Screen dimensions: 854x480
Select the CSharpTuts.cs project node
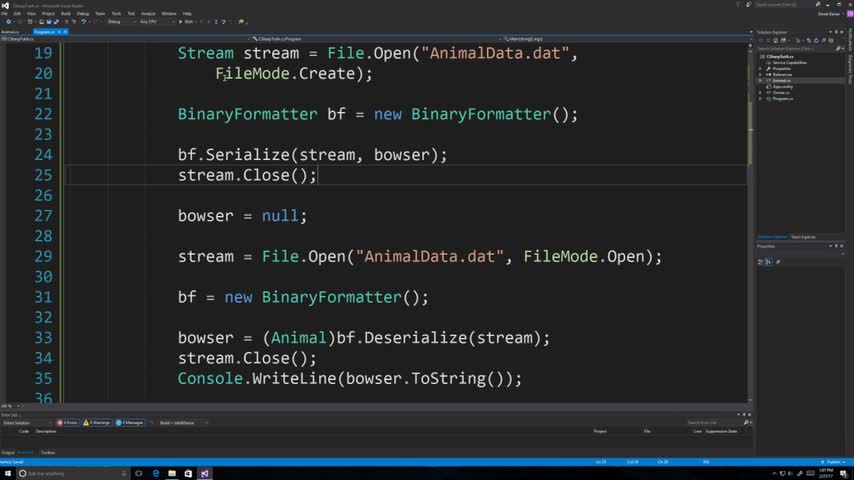(780, 57)
